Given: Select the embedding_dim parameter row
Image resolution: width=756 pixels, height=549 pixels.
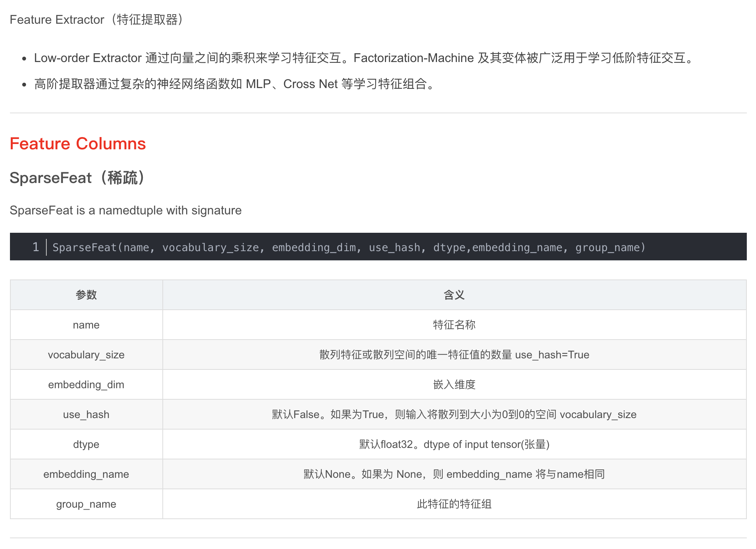Looking at the screenshot, I should [x=86, y=384].
